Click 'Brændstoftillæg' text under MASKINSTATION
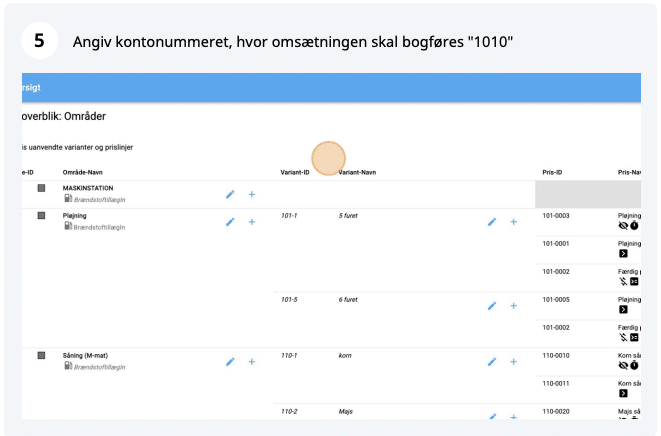 pyautogui.click(x=99, y=199)
